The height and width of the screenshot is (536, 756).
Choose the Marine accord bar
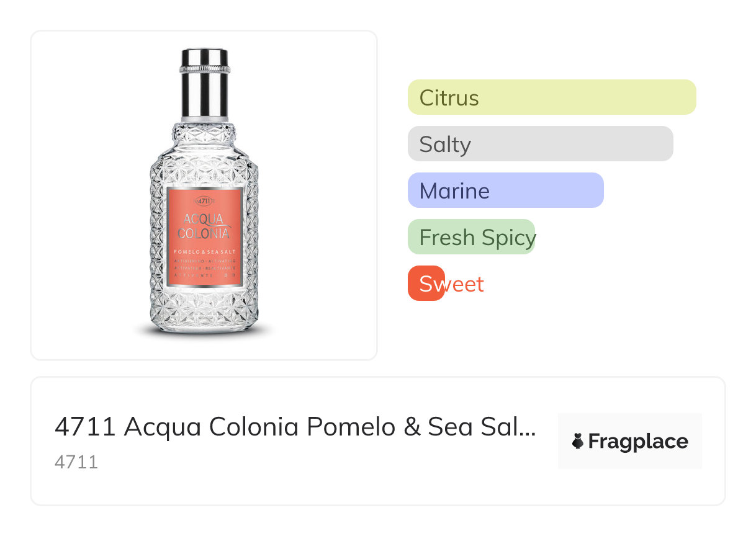[x=505, y=190]
